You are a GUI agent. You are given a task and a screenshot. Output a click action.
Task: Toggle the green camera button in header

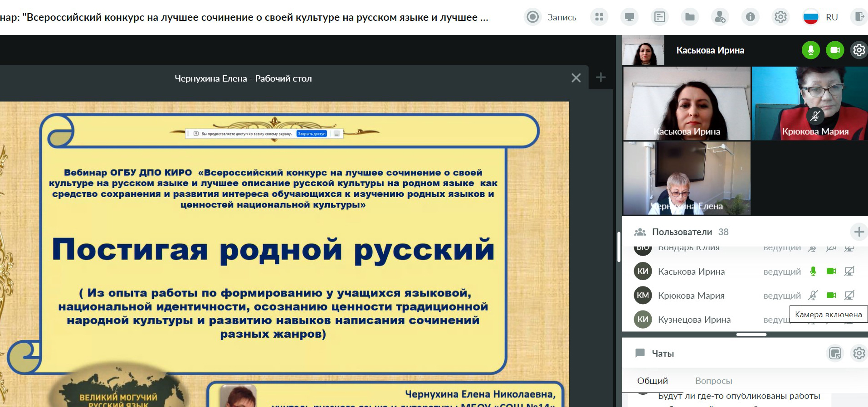coord(835,50)
